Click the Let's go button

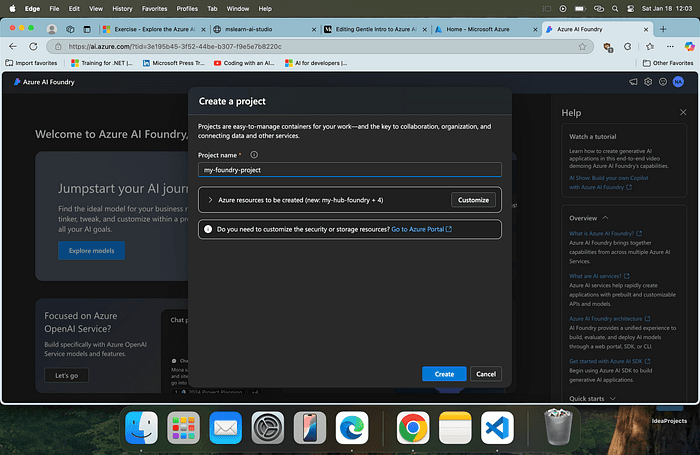tap(67, 375)
